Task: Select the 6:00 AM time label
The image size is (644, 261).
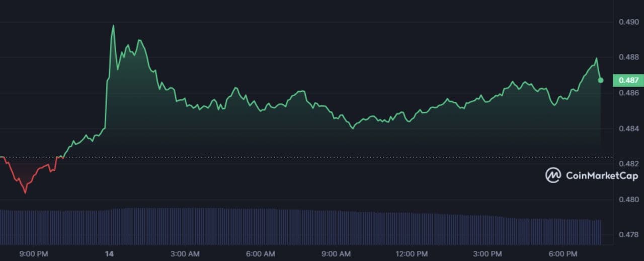Action: [x=261, y=253]
